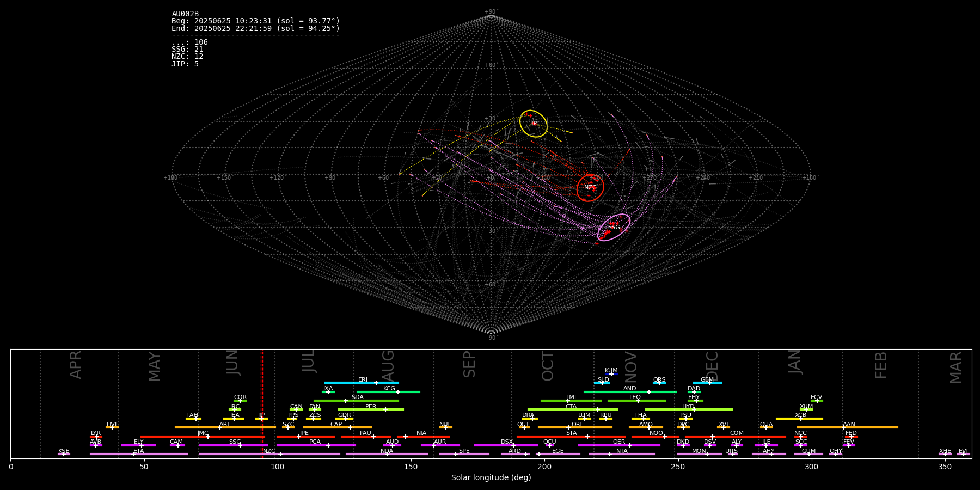This screenshot has width=980, height=490.
Task: Select the 'JIP: 5' count line
Action: pos(185,64)
